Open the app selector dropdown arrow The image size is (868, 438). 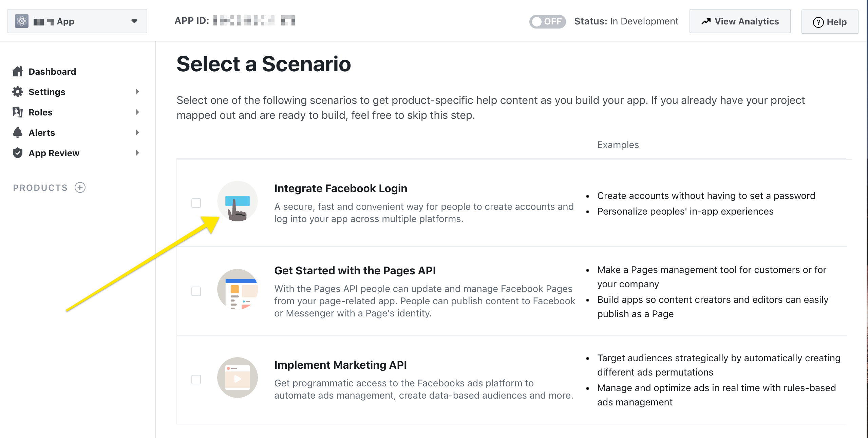134,21
